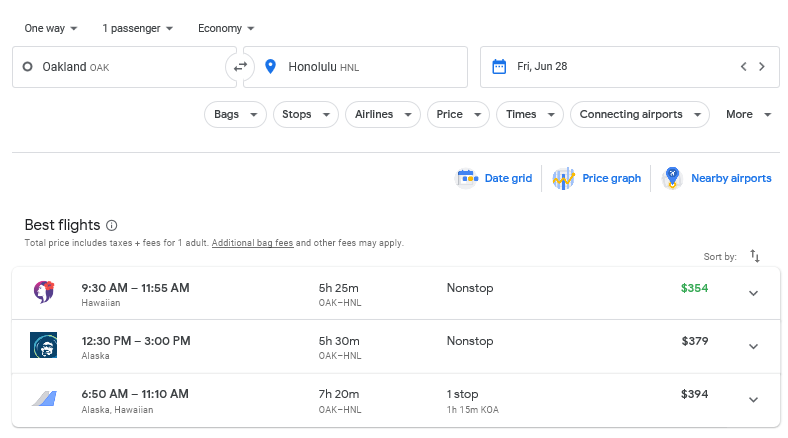788x438 pixels.
Task: Open the One way trip type dropdown
Action: coord(51,28)
